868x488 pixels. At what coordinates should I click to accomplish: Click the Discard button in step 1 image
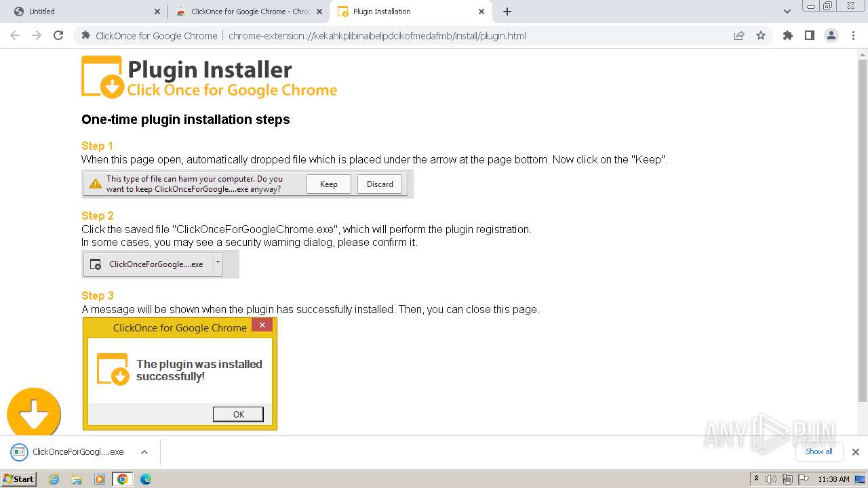point(380,184)
